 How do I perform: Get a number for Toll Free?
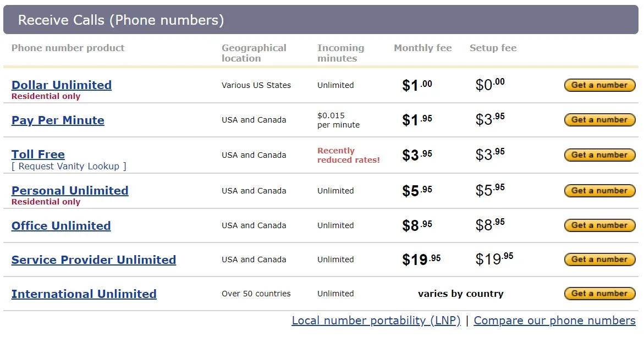599,154
